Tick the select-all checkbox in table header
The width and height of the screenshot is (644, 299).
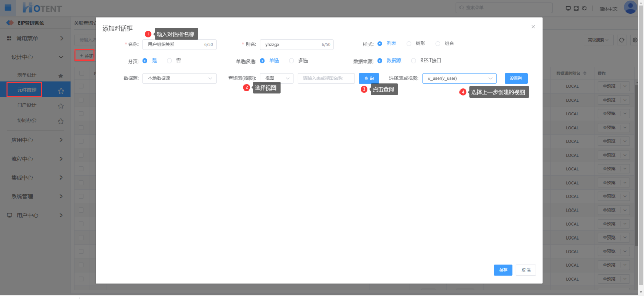click(x=82, y=73)
